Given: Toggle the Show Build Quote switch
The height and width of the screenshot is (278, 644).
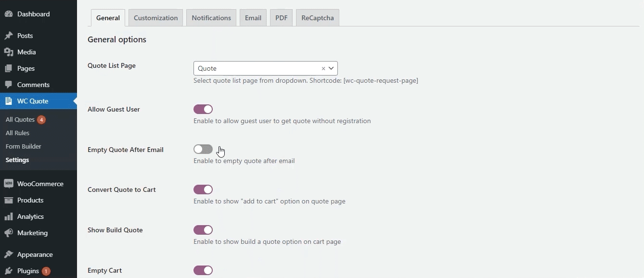Looking at the screenshot, I should point(203,230).
